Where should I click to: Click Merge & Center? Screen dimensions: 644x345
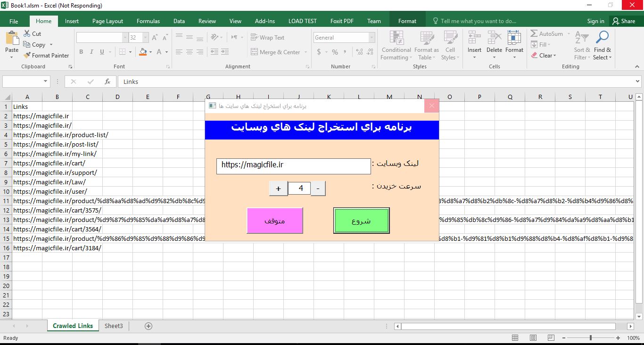(x=275, y=52)
